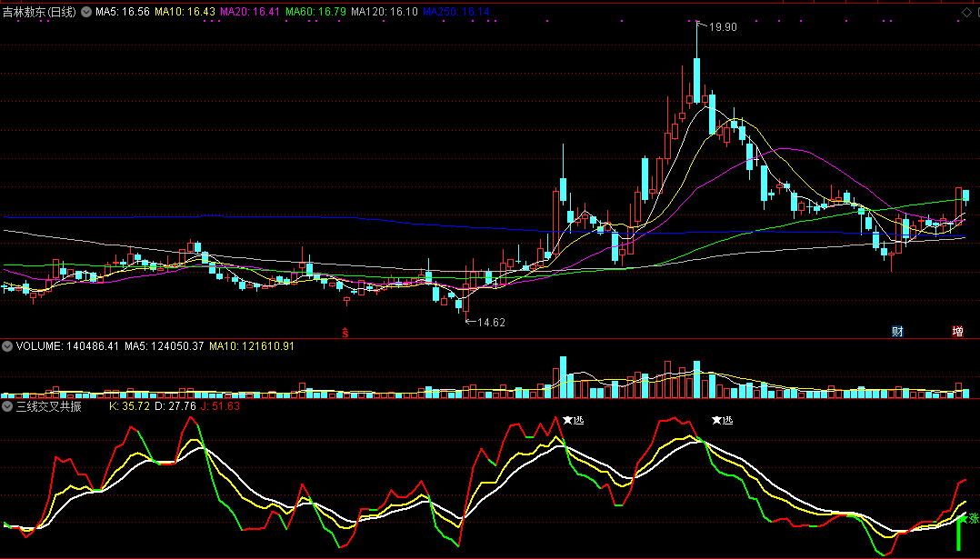
Task: Click the blue MA250: 16.14 label
Action: click(456, 12)
